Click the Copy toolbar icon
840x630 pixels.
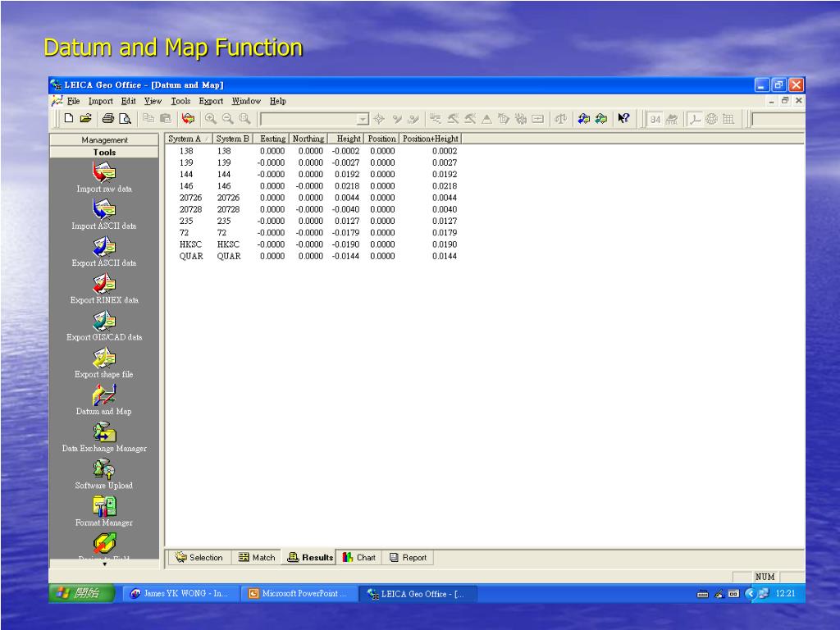click(148, 118)
